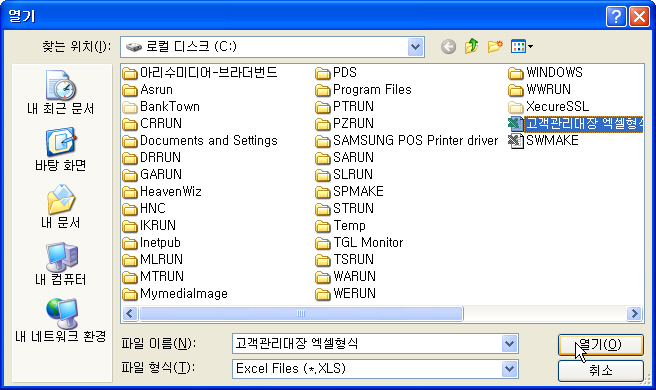656x390 pixels.
Task: Select the BankTown folder
Action: pos(161,107)
